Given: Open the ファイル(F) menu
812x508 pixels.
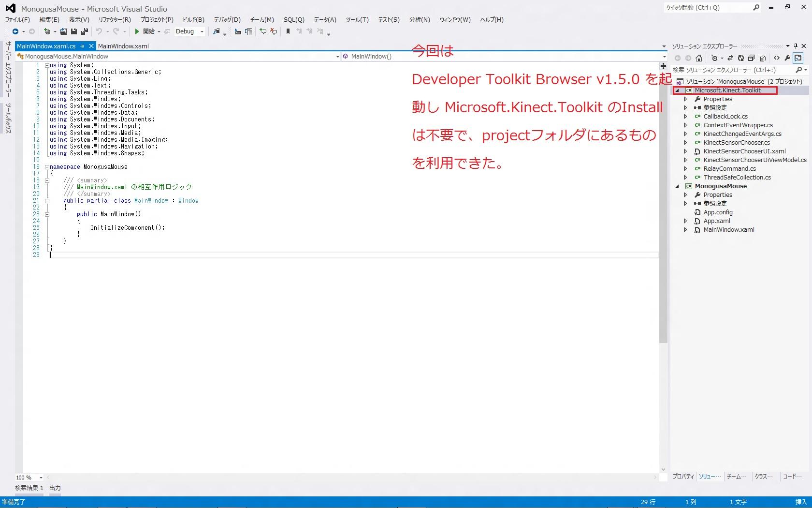Looking at the screenshot, I should (x=17, y=20).
